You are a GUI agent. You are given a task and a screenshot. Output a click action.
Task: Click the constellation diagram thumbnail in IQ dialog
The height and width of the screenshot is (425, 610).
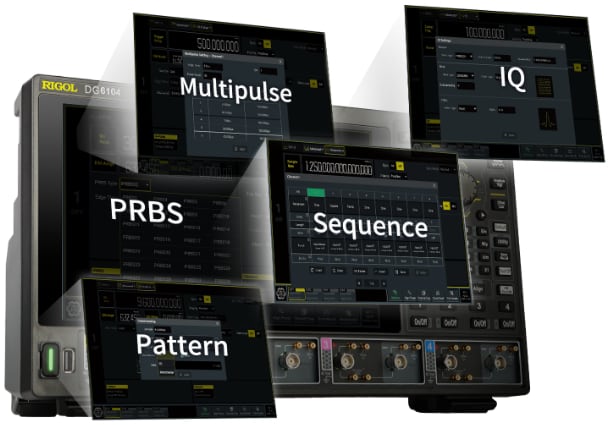[543, 86]
